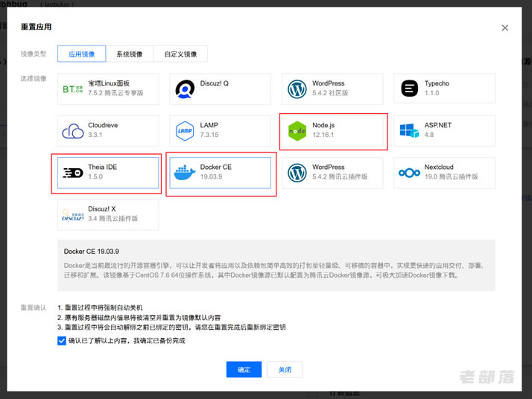Click the 'Node.js' image name

point(323,125)
